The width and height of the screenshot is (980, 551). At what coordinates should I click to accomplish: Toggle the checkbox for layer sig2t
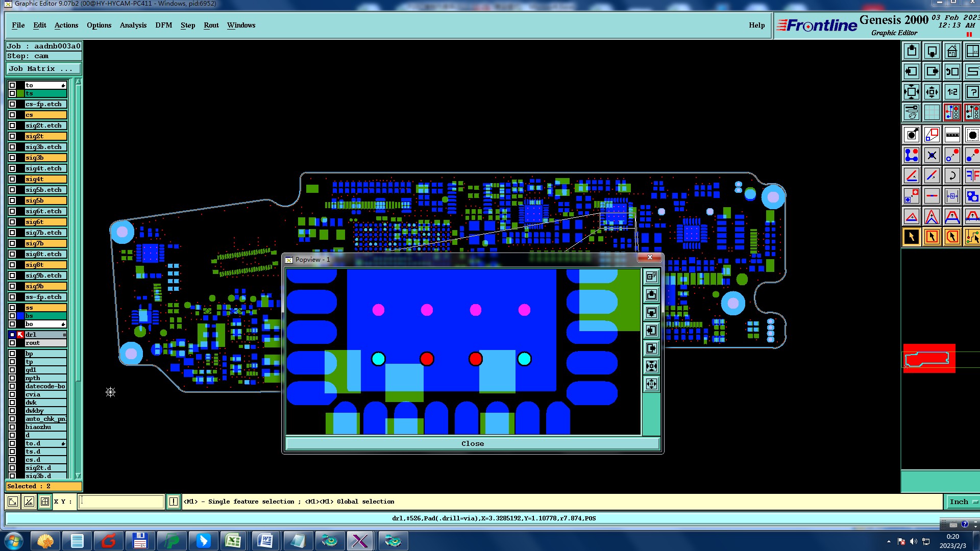(x=12, y=136)
